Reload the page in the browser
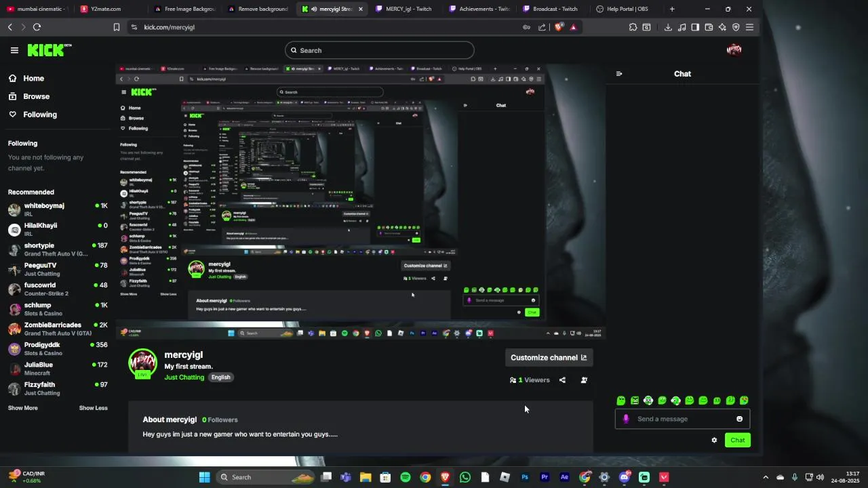 (37, 27)
